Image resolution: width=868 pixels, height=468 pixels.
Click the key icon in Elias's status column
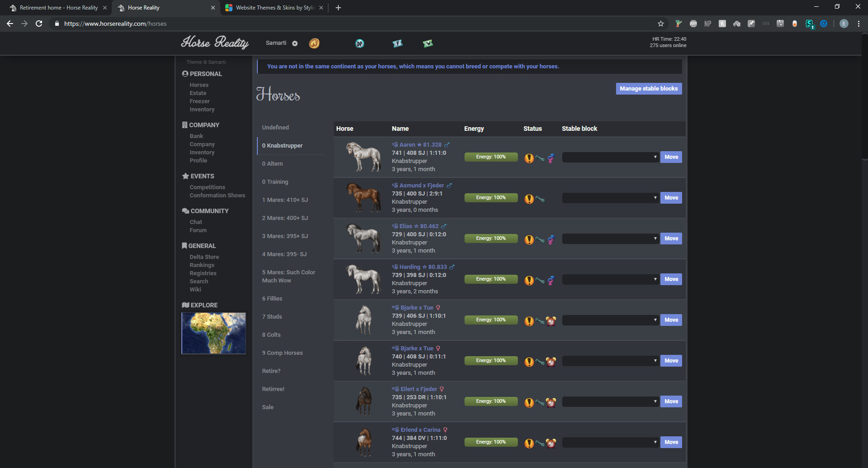(x=540, y=240)
